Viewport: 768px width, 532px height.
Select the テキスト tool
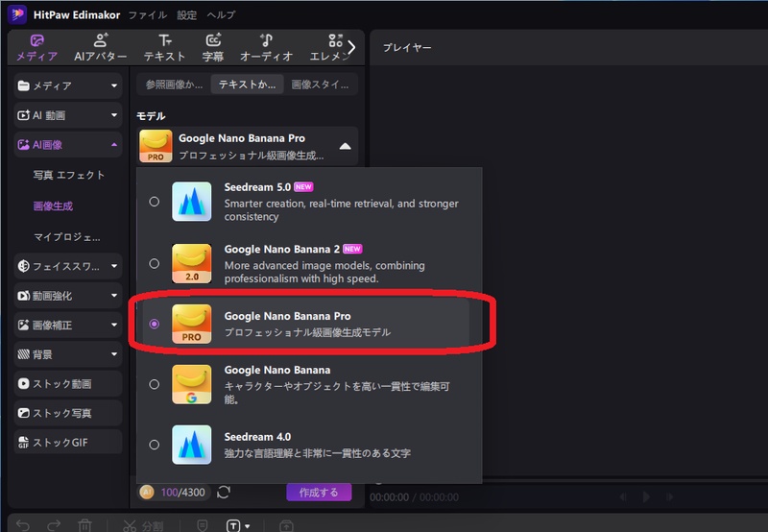[x=164, y=48]
